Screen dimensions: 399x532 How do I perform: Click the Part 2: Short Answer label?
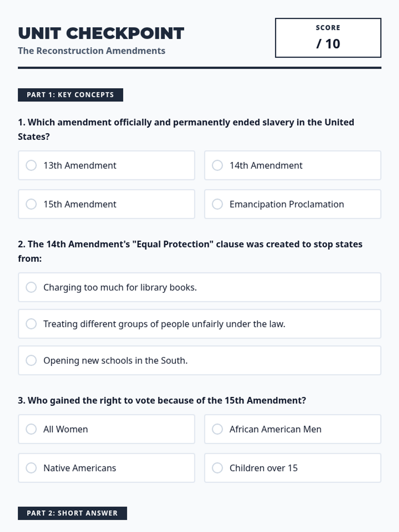(72, 513)
